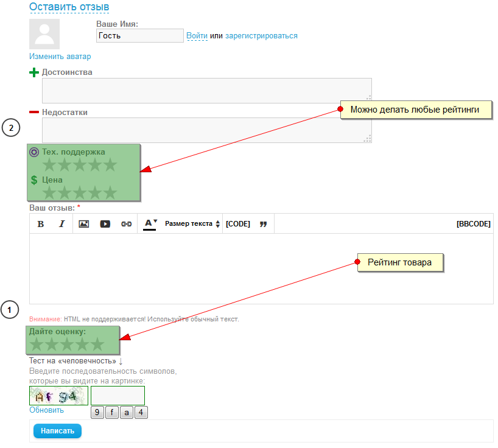The height and width of the screenshot is (448, 498).
Task: Insert a video via editor toolbar
Action: tap(105, 224)
